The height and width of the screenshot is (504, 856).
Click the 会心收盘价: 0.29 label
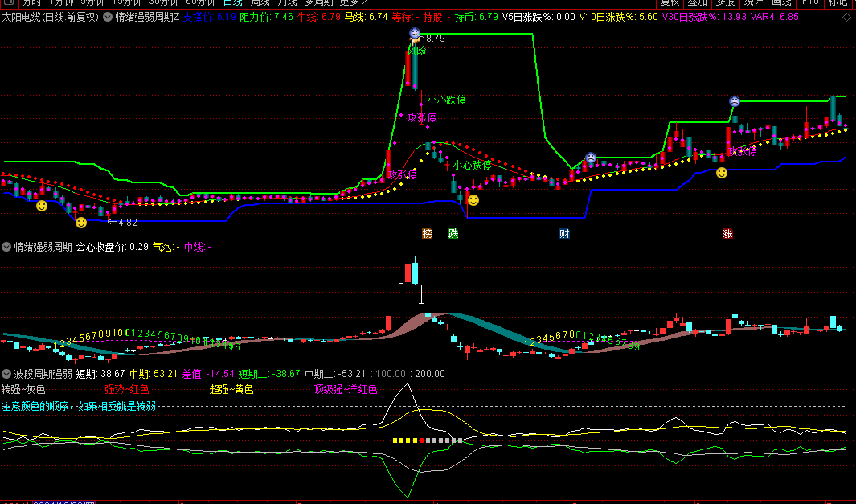[x=112, y=247]
